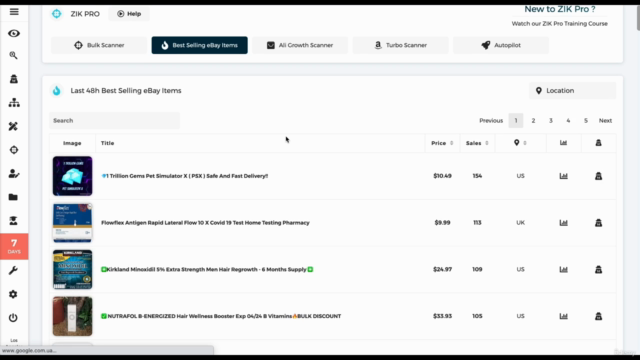This screenshot has width=640, height=360.
Task: Sort table by Price column
Action: click(442, 143)
